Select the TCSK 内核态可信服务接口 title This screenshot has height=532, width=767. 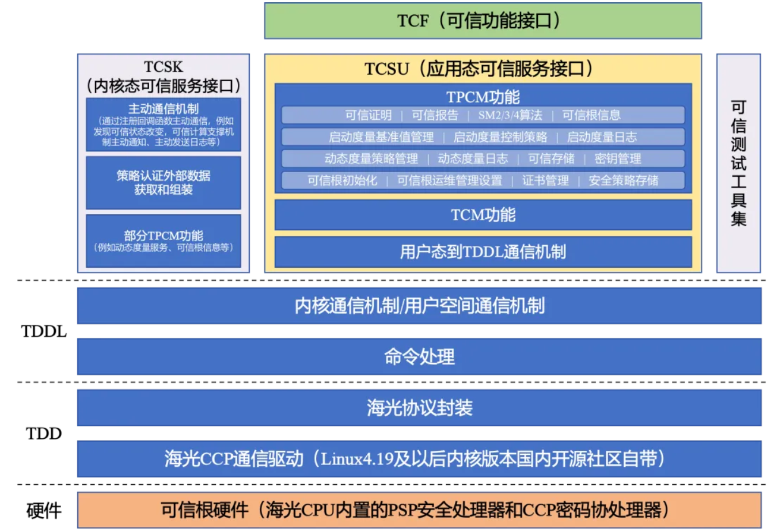(164, 77)
